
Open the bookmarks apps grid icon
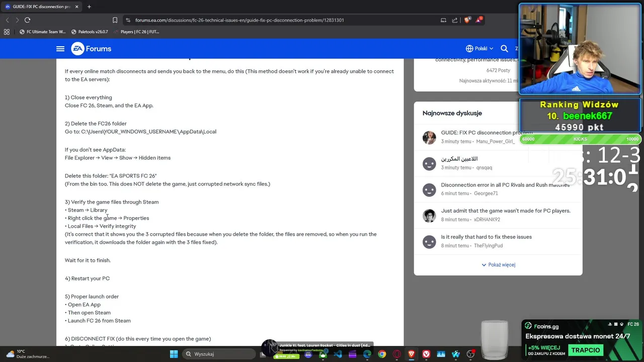pos(7,32)
